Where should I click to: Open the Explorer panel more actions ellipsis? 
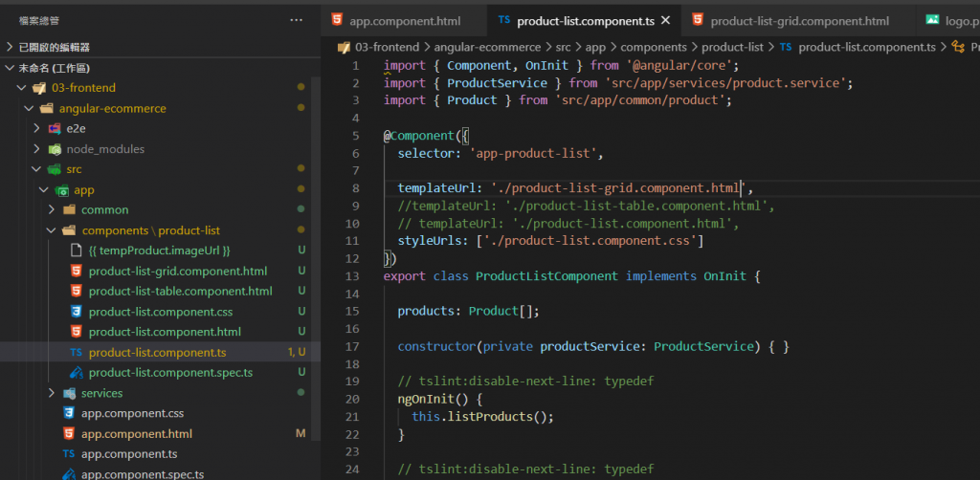point(297,21)
